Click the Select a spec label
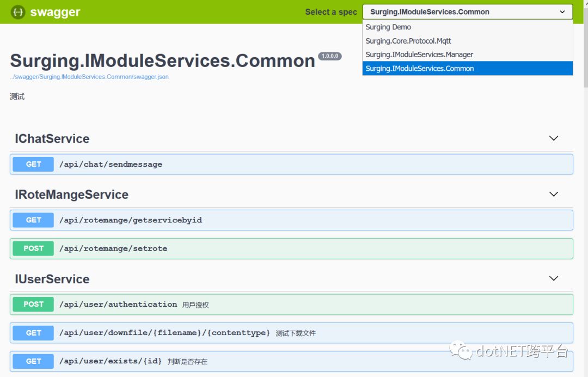This screenshot has height=377, width=588. point(331,12)
